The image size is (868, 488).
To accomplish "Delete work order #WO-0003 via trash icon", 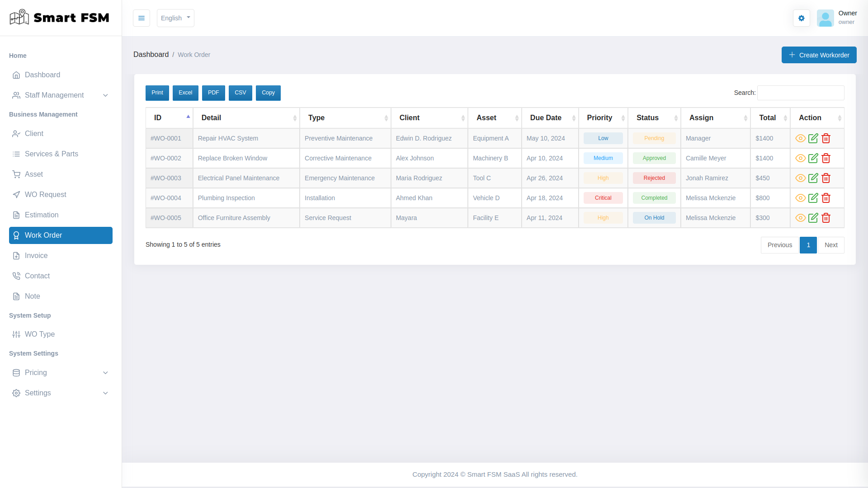I will click(826, 178).
